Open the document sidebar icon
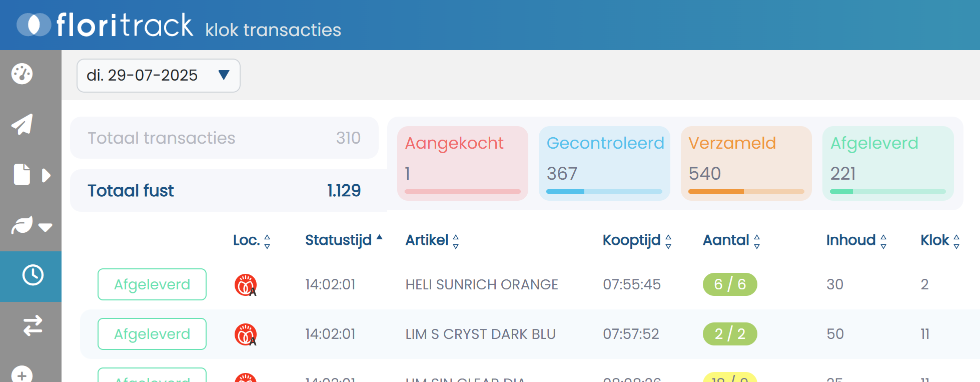The image size is (980, 382). pos(22,175)
